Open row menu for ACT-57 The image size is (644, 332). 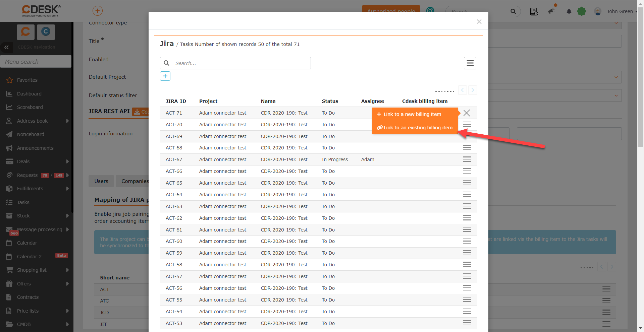(467, 276)
